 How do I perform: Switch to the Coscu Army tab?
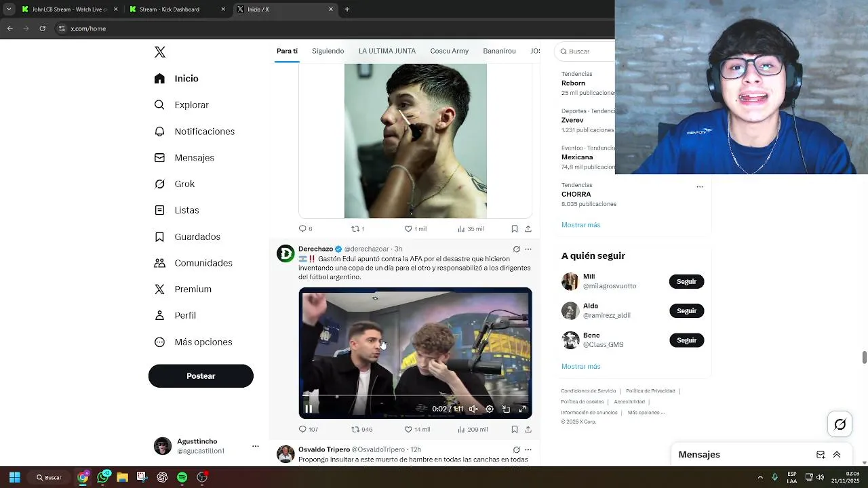(449, 51)
